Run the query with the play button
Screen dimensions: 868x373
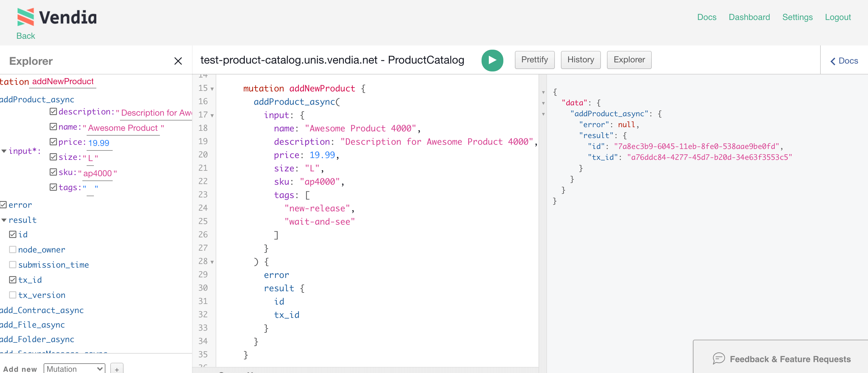pyautogui.click(x=492, y=60)
